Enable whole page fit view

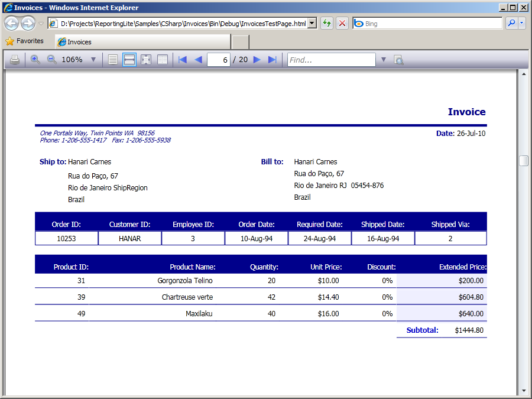(146, 60)
